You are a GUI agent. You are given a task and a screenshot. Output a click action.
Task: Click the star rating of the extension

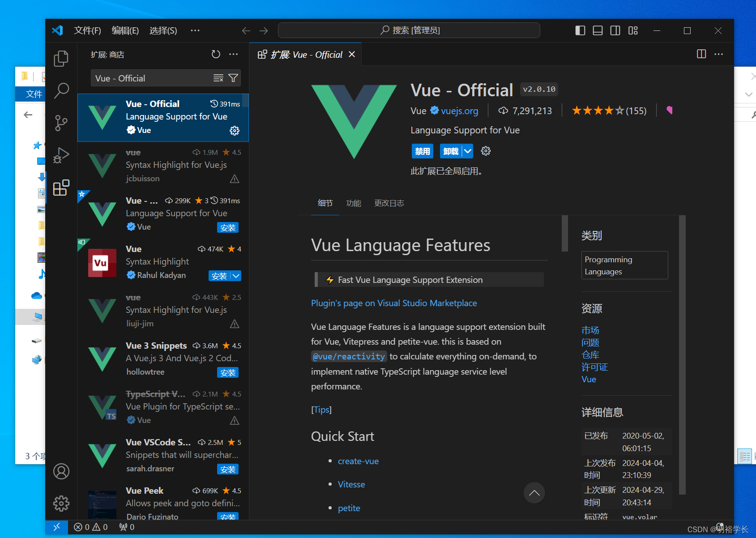(x=609, y=111)
